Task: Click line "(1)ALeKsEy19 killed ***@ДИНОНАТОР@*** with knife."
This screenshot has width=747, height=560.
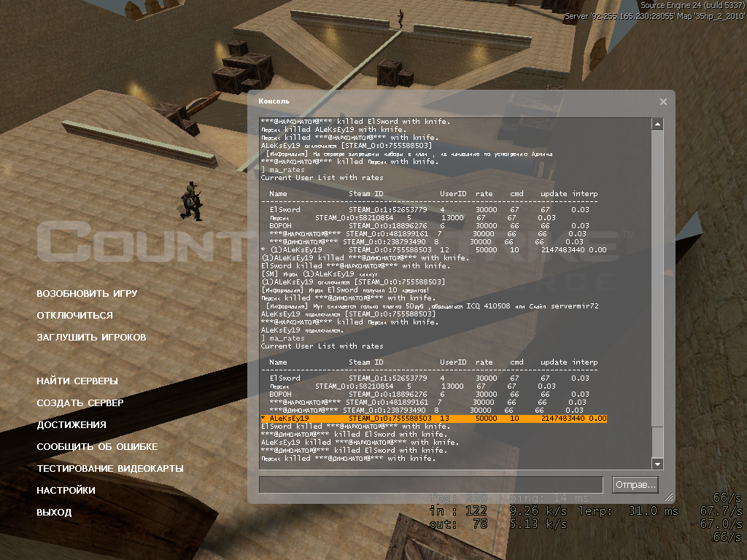Action: tap(365, 258)
